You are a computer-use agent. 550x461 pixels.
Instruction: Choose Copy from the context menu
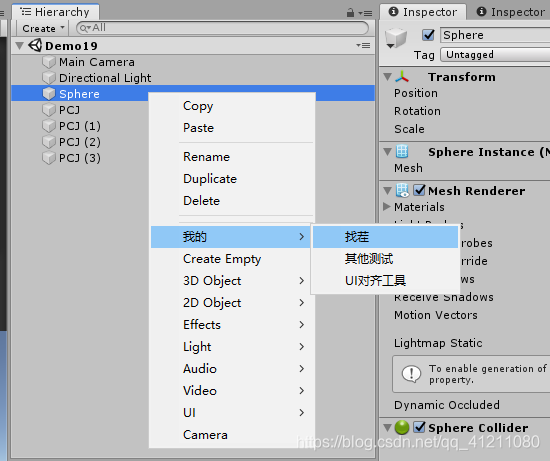click(232, 106)
